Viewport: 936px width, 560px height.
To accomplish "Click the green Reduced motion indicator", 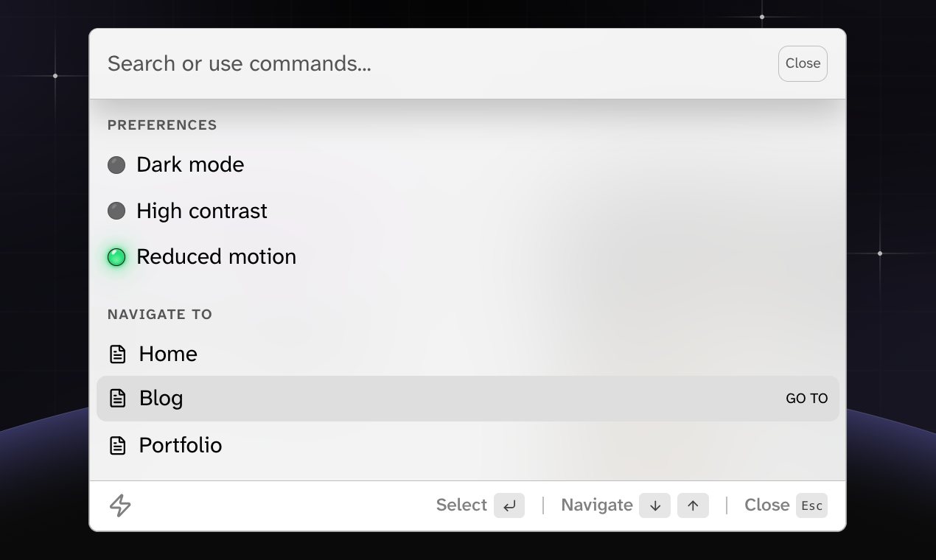I will pos(116,256).
